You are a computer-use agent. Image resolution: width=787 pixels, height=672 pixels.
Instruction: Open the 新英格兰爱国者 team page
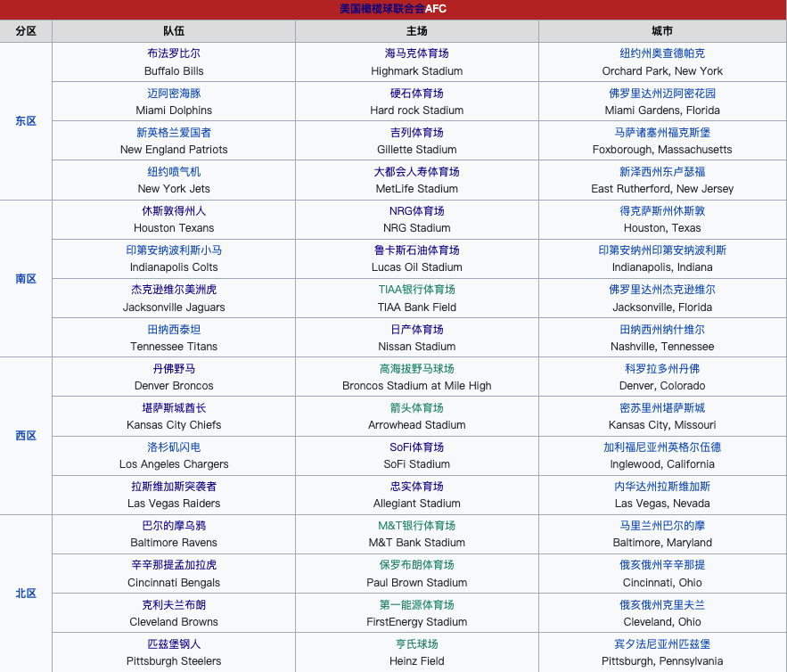174,133
